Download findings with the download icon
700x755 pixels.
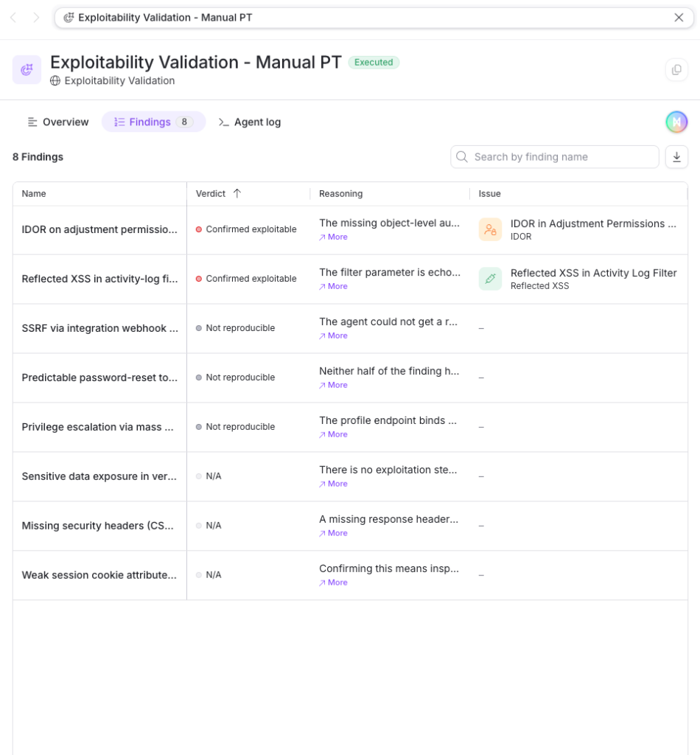[x=676, y=157]
